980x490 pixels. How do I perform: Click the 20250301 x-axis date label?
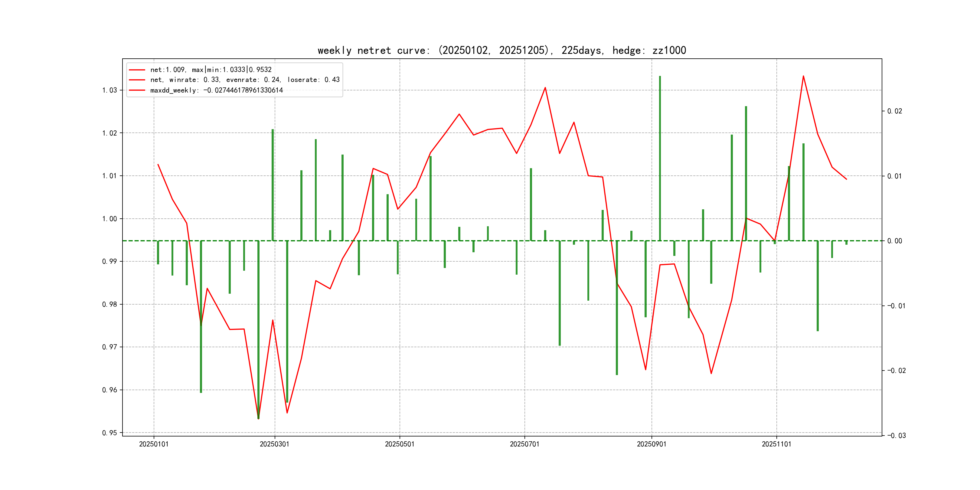click(274, 444)
